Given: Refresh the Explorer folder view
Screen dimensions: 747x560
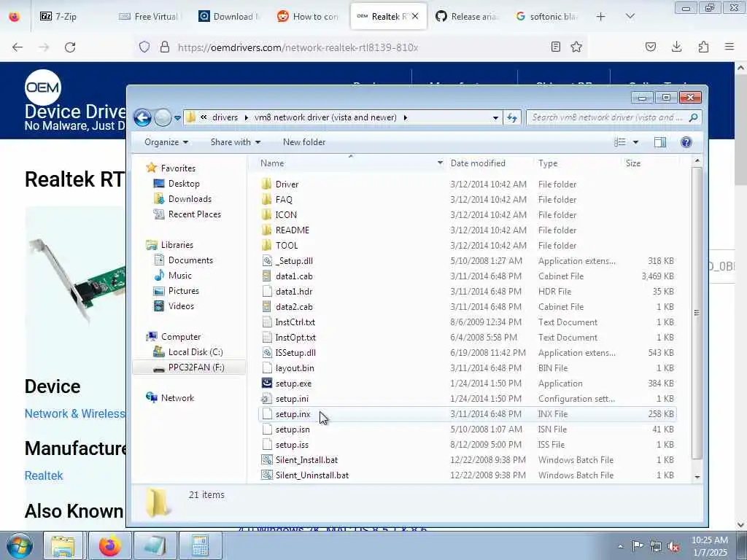Looking at the screenshot, I should pyautogui.click(x=512, y=117).
